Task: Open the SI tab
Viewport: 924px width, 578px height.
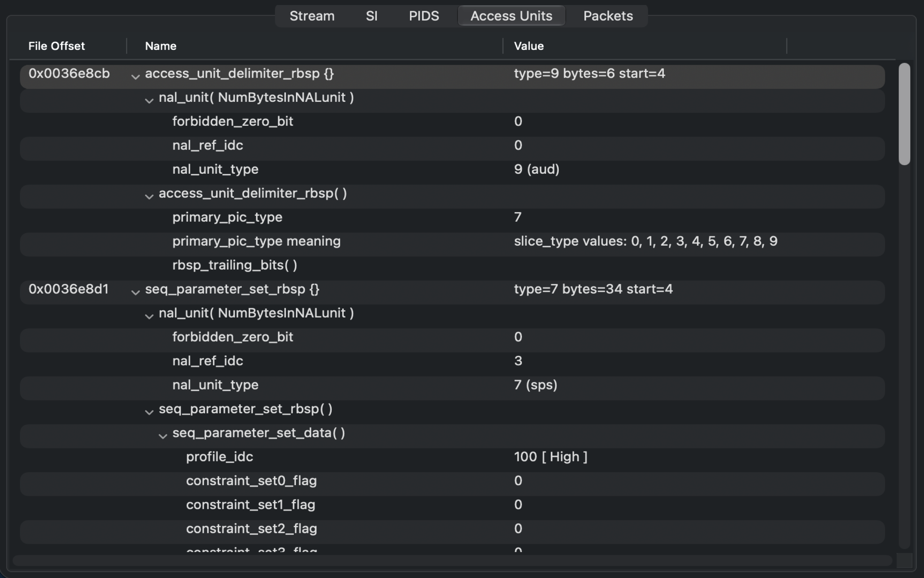Action: (x=371, y=16)
